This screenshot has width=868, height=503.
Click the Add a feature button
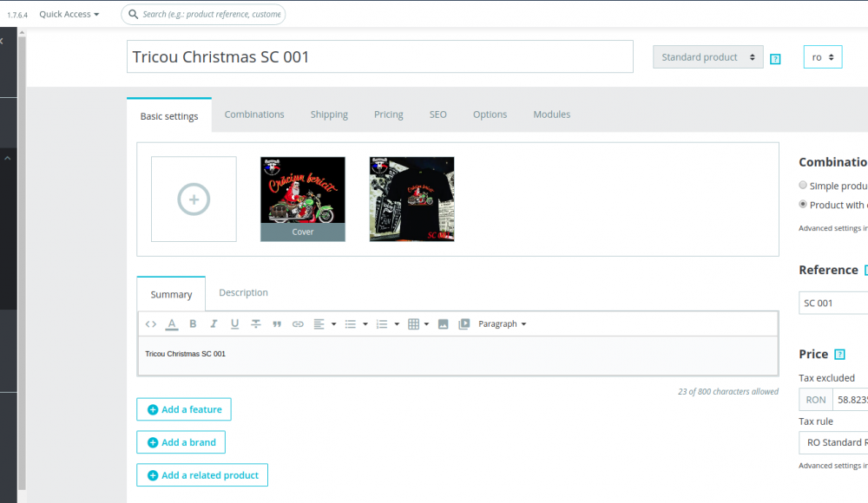[x=183, y=408]
